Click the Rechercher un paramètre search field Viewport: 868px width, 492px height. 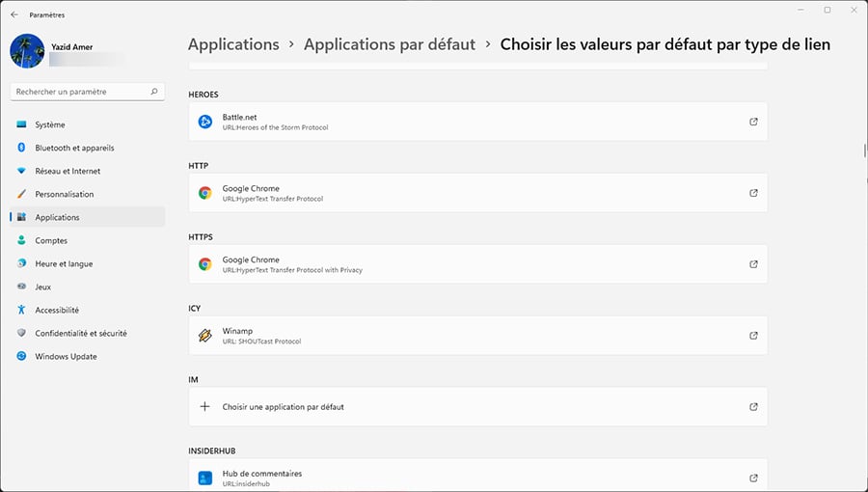(x=88, y=92)
